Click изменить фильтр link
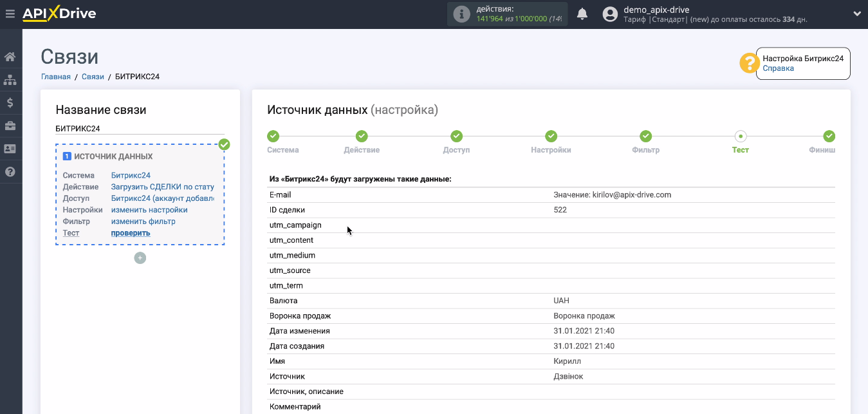This screenshot has width=868, height=414. (x=143, y=221)
